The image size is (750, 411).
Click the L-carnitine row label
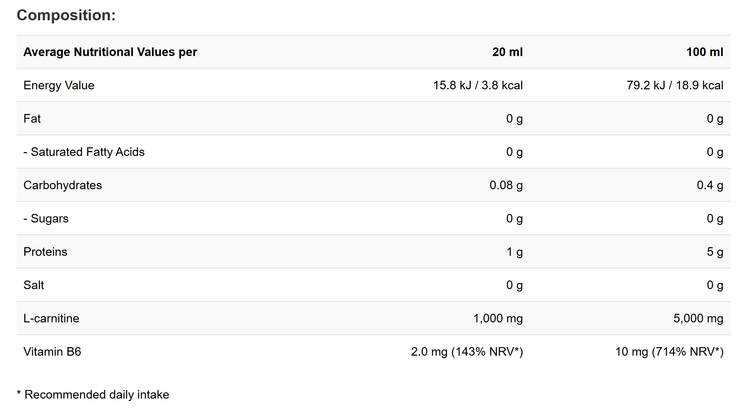coord(51,318)
